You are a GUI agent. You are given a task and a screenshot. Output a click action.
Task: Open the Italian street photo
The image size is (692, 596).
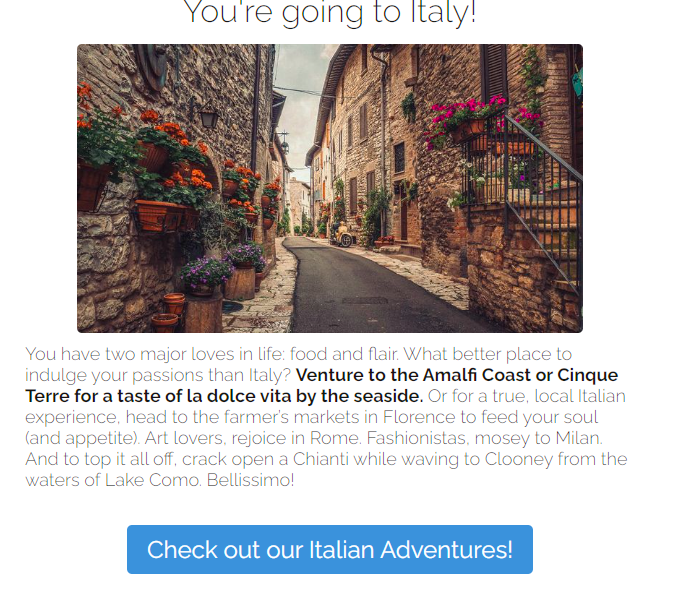coord(330,188)
